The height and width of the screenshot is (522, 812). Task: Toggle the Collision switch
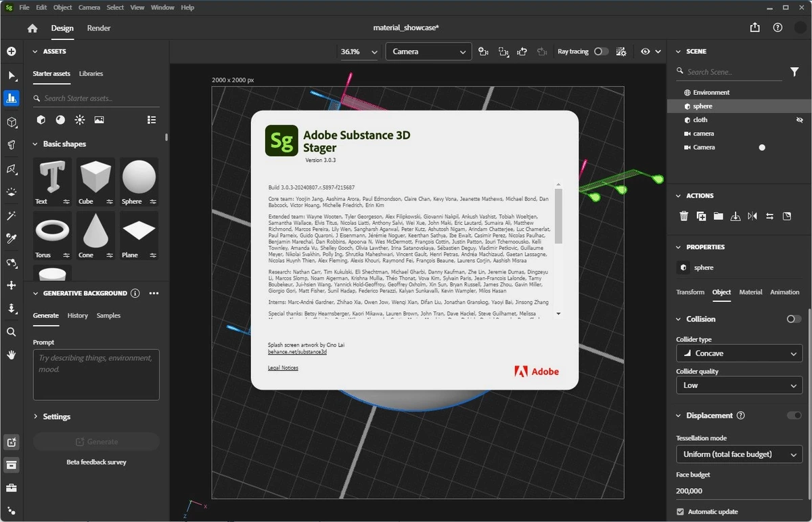coord(794,319)
